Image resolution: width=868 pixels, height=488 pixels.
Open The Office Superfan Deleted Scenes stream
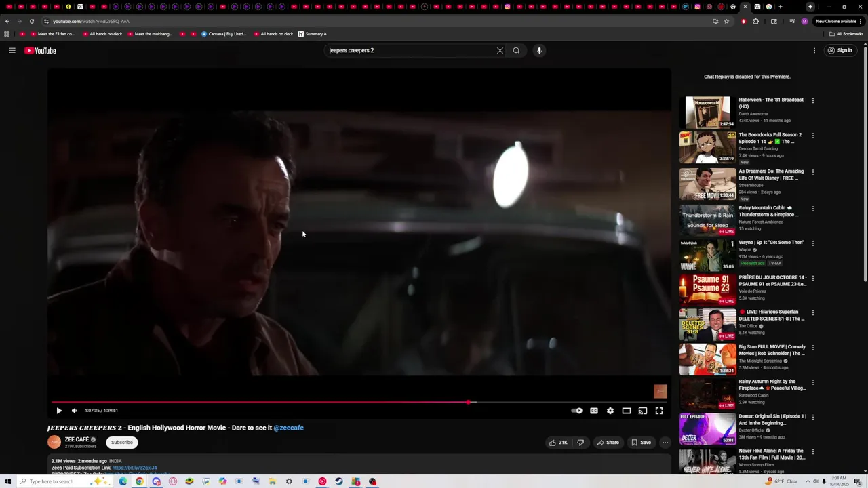click(x=707, y=324)
